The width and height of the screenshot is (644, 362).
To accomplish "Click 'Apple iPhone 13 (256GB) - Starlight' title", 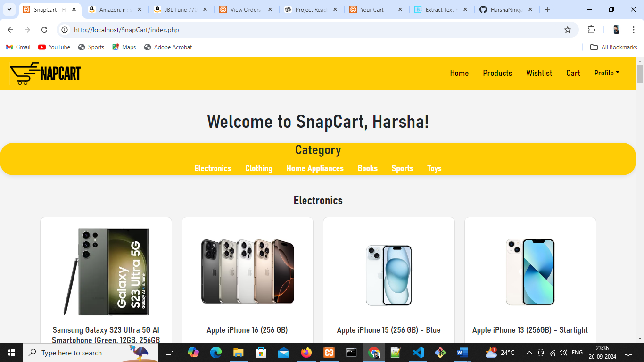I will [530, 330].
